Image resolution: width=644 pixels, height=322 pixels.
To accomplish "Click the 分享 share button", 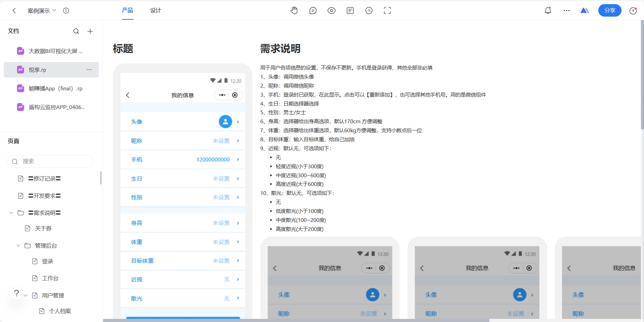I will [x=610, y=10].
